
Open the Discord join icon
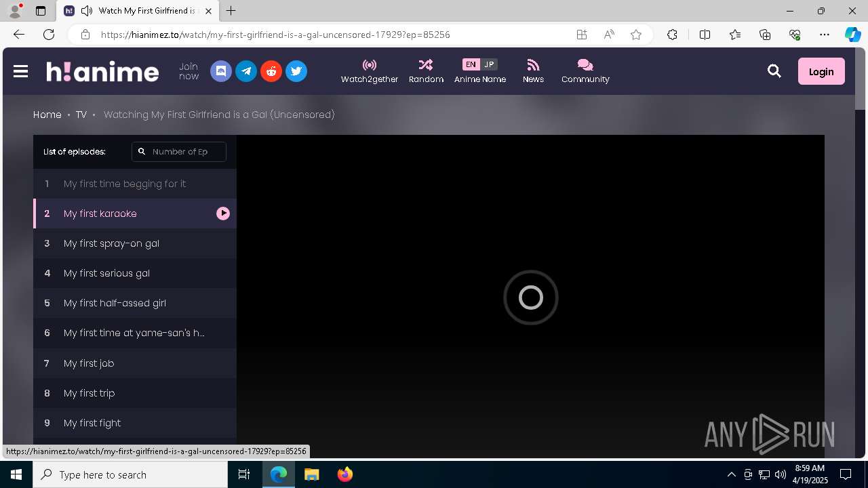[221, 71]
